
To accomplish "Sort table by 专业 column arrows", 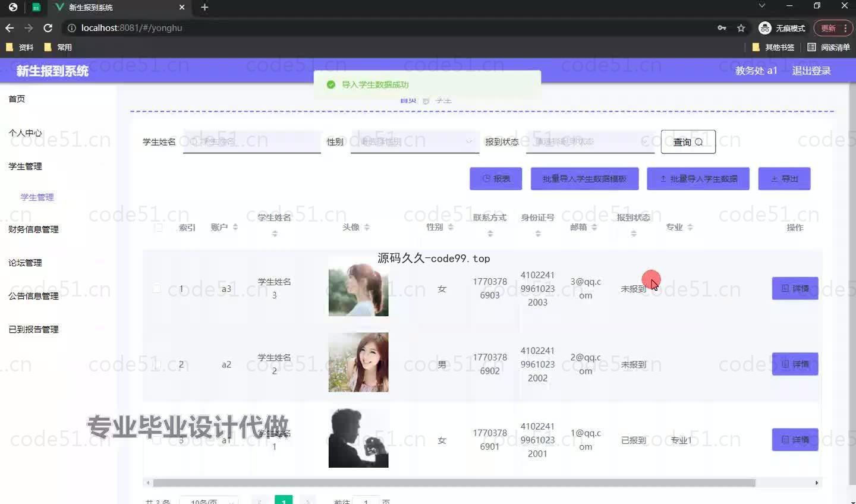I will tap(690, 227).
